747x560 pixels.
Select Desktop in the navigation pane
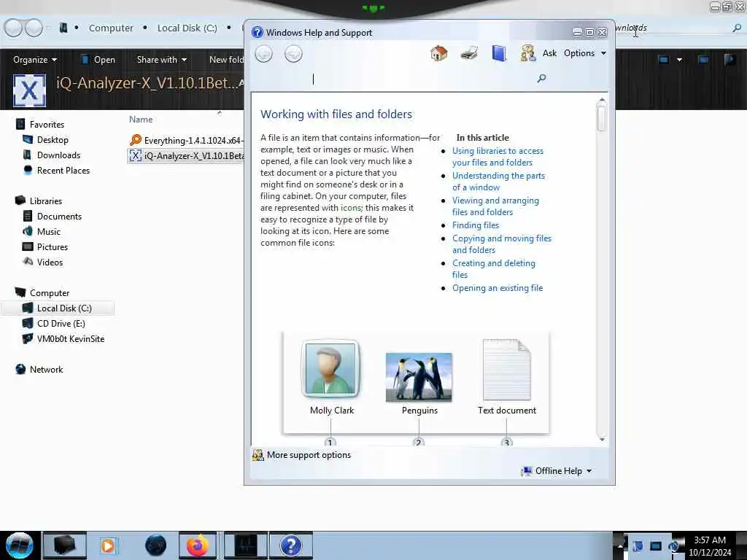53,139
